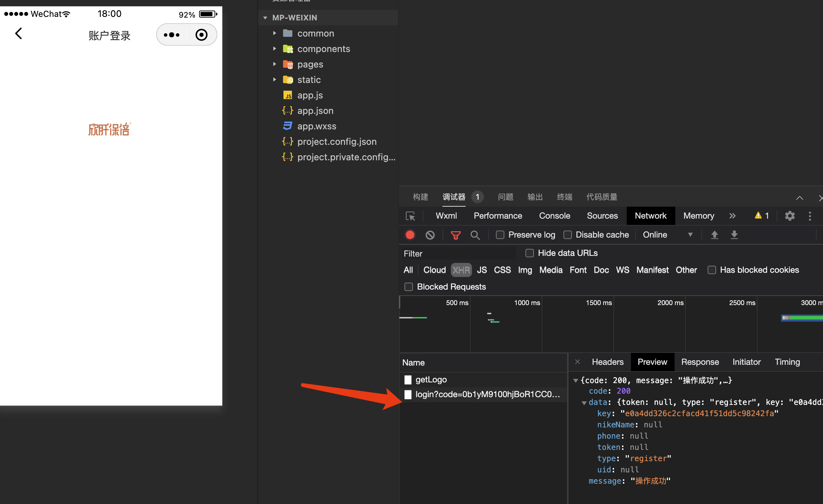Switch to the 调试器 panel tab
Viewport: 823px width, 504px height.
454,197
